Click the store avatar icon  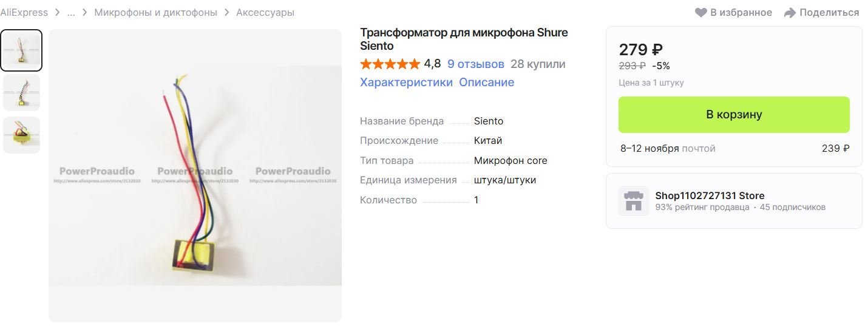coord(633,201)
